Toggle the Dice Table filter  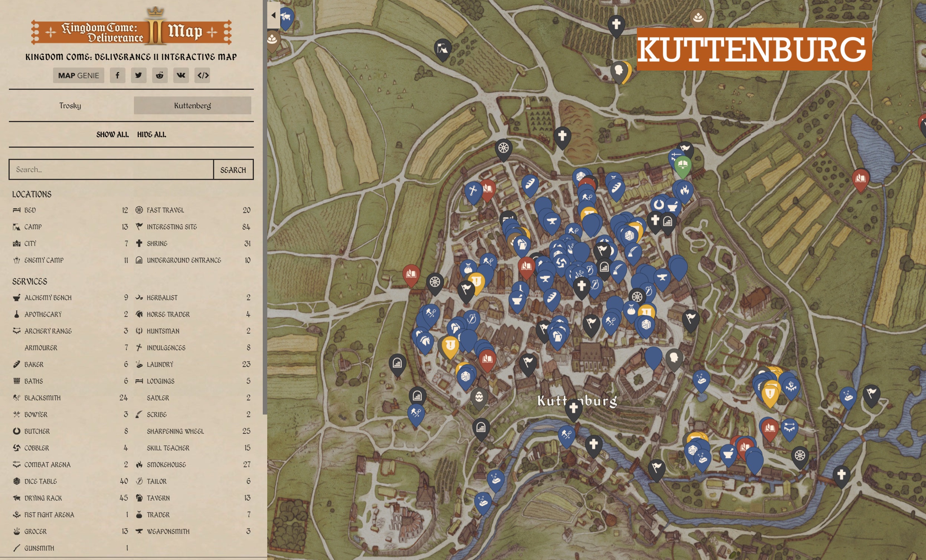40,481
